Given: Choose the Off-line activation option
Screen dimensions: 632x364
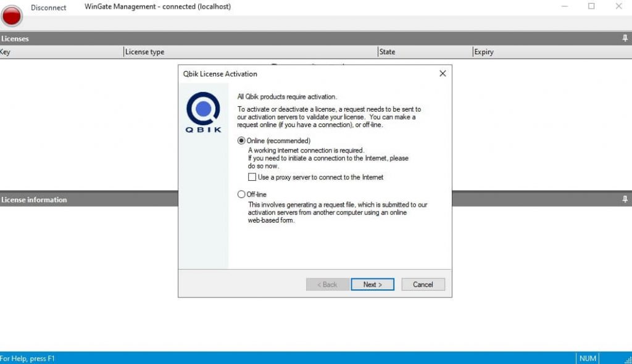Looking at the screenshot, I should pos(241,194).
